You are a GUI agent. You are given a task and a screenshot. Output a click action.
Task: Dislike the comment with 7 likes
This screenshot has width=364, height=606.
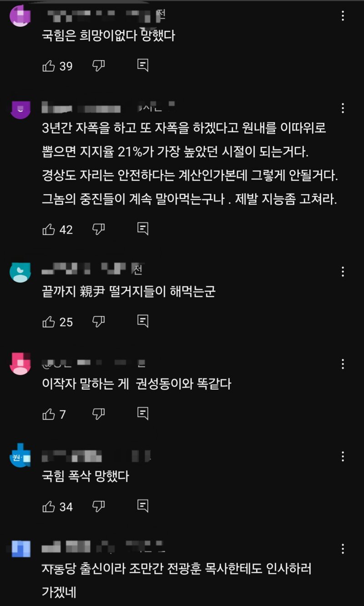point(99,414)
